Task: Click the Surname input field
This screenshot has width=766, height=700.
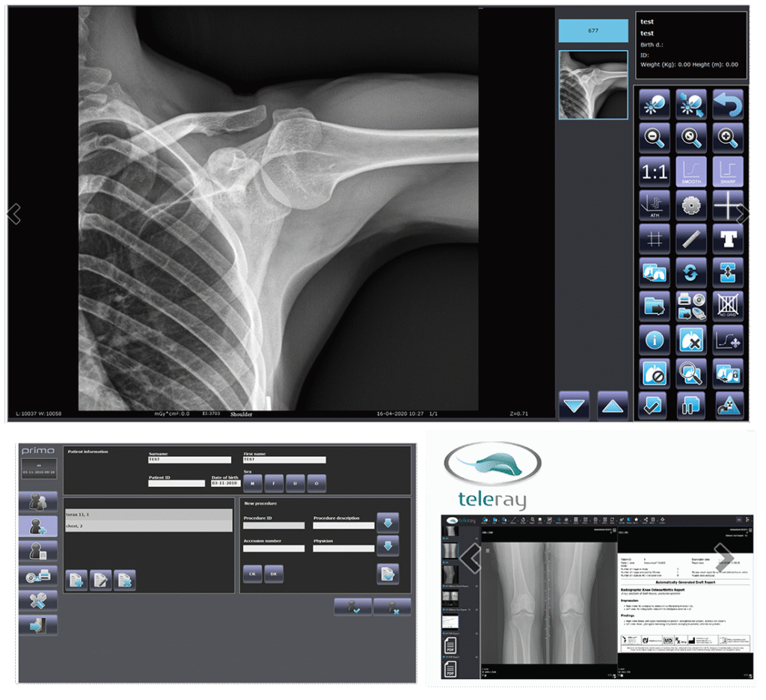Action: coord(190,460)
